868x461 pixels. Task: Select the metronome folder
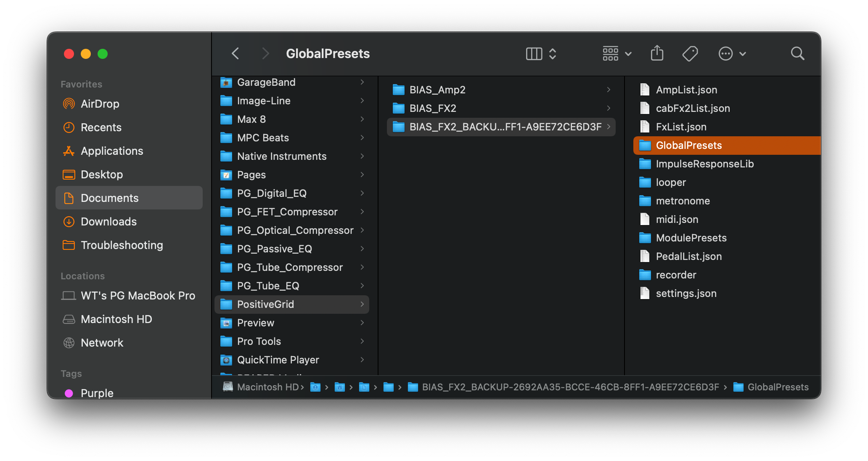click(x=727, y=201)
